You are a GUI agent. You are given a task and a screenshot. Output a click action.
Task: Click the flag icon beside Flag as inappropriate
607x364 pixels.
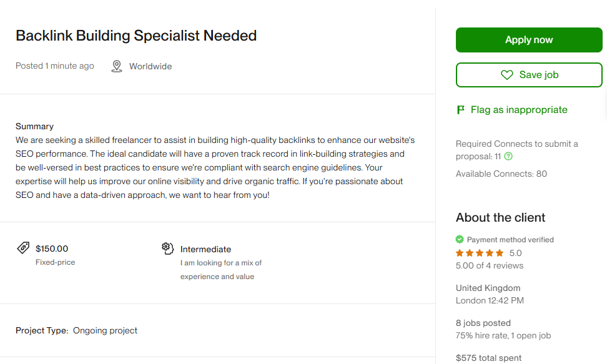point(460,109)
